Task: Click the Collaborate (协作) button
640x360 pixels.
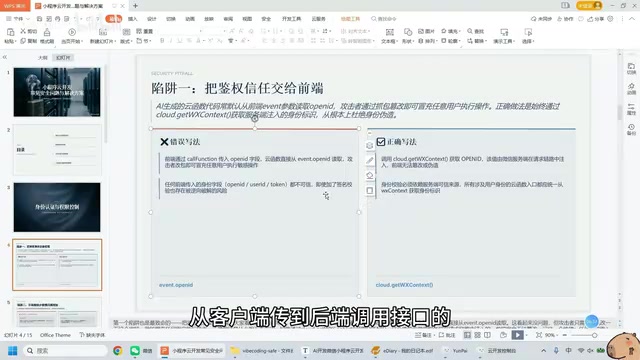Action: (x=565, y=19)
